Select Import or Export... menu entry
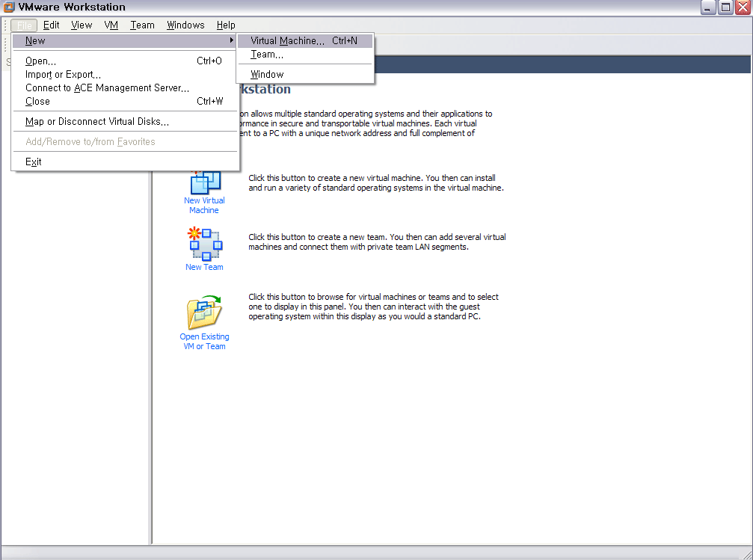The image size is (753, 560). click(x=125, y=75)
